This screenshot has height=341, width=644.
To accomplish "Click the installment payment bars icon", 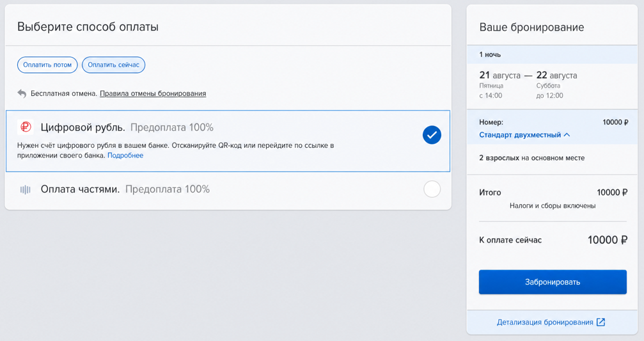I will (x=26, y=189).
